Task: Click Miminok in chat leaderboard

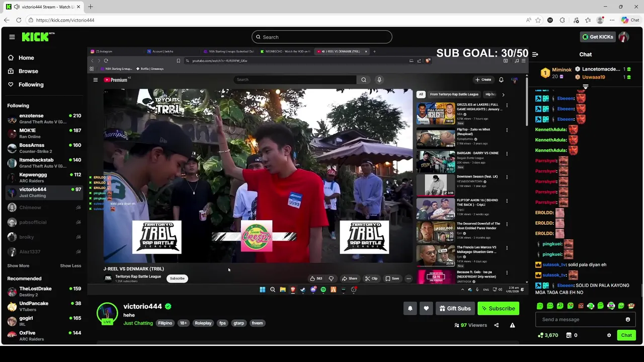Action: point(561,70)
